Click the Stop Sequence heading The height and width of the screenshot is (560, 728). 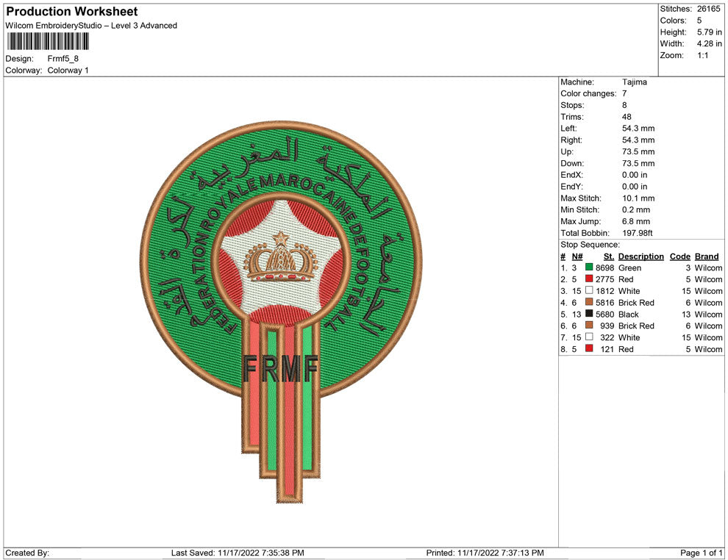(x=590, y=245)
